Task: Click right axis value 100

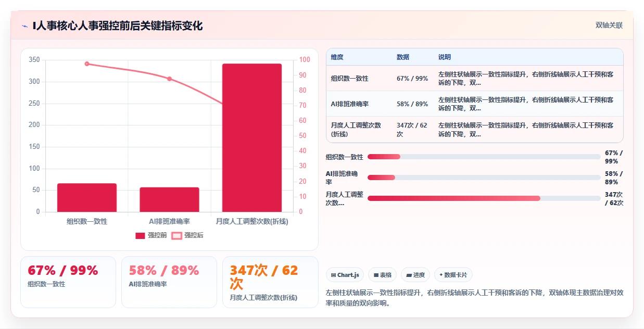Action: point(305,60)
